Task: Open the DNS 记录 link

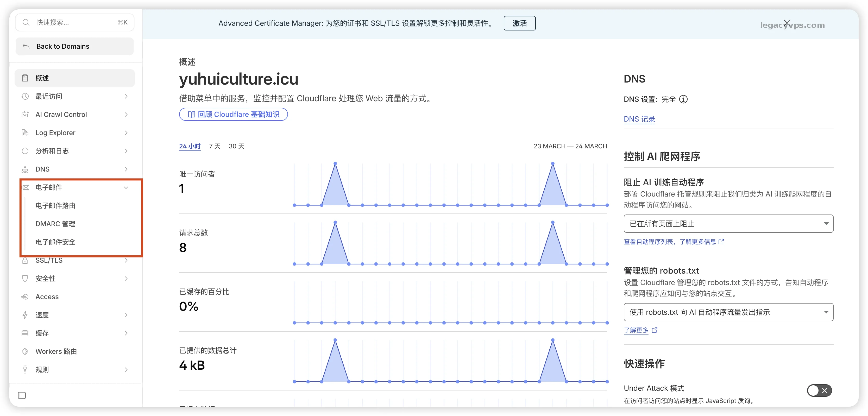Action: 639,119
